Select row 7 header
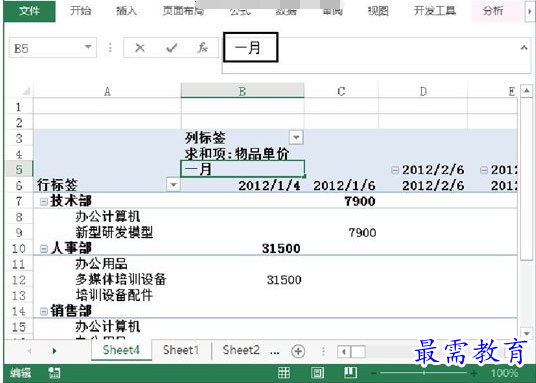Screen dimensions: 536x383 point(19,201)
